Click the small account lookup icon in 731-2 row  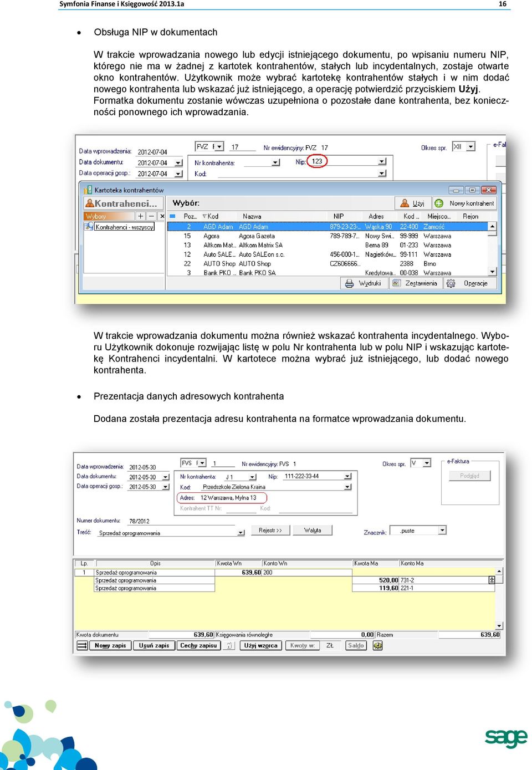click(492, 580)
